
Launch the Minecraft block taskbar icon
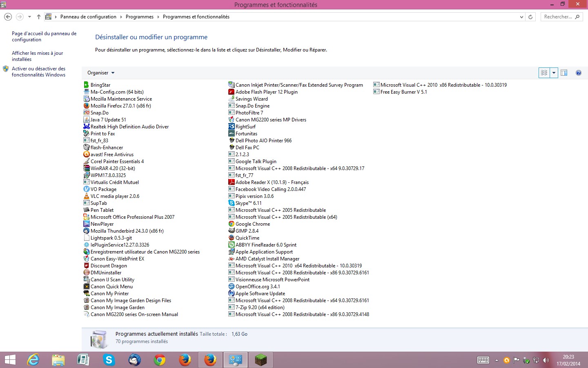pos(261,360)
